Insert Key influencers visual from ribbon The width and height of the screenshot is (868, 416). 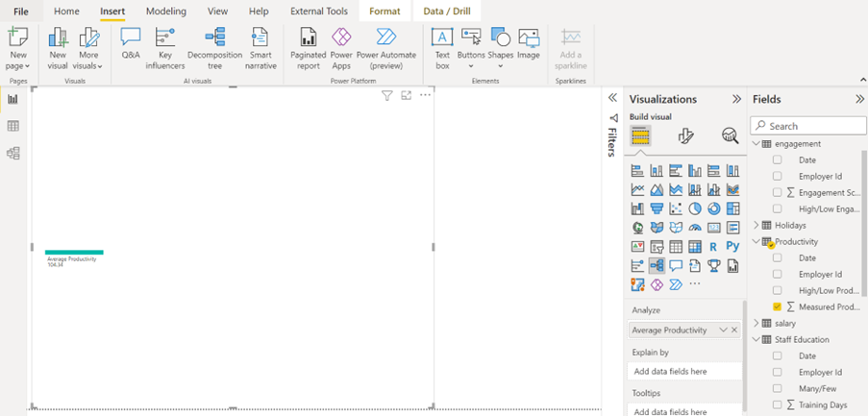(x=165, y=49)
